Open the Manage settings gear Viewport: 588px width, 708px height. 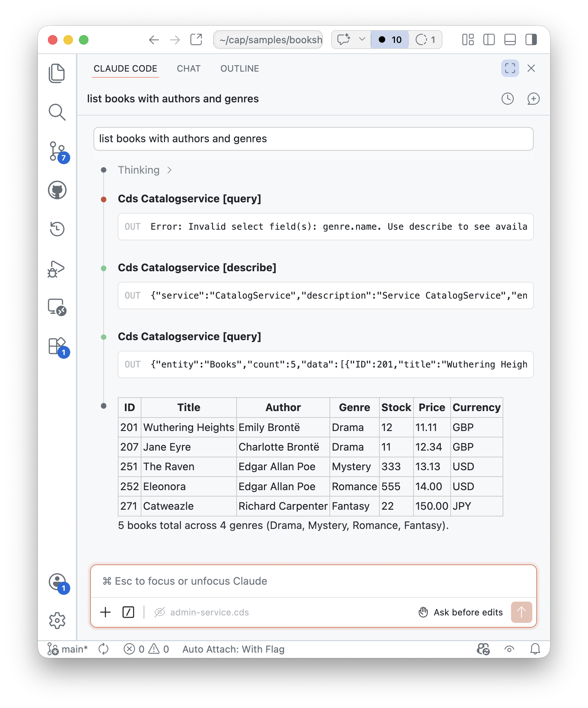[57, 621]
